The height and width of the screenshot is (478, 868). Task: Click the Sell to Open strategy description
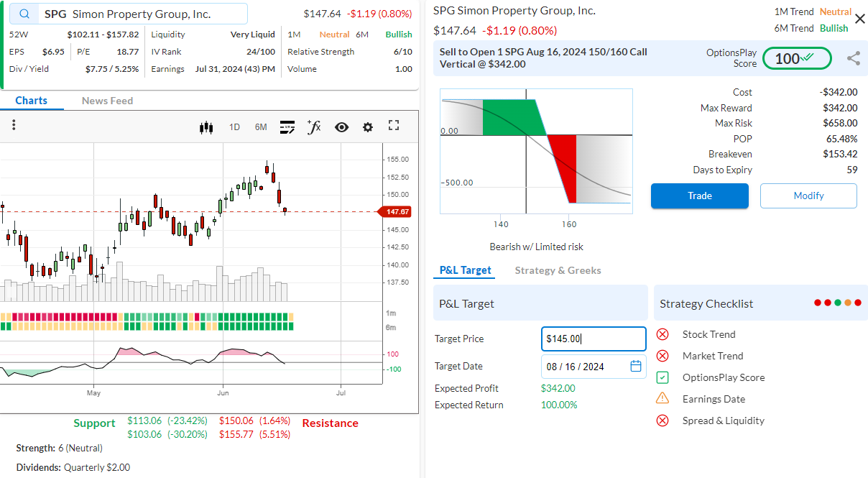coord(543,58)
